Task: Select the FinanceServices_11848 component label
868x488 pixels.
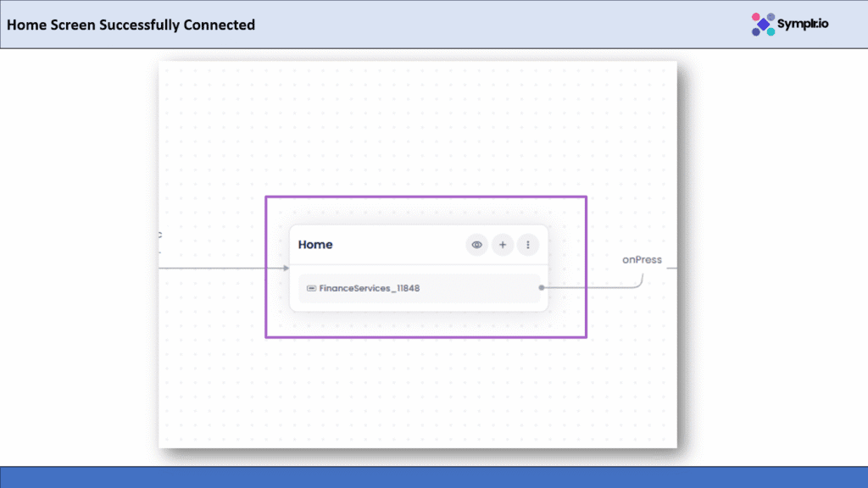Action: (369, 288)
